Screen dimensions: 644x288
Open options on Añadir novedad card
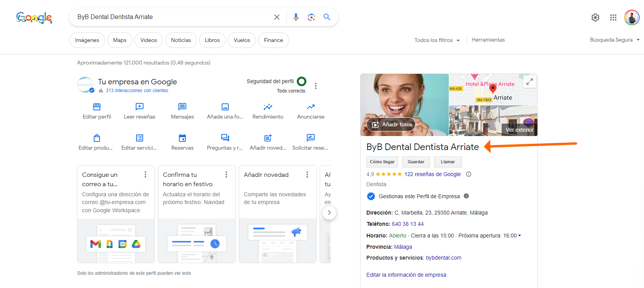[307, 175]
